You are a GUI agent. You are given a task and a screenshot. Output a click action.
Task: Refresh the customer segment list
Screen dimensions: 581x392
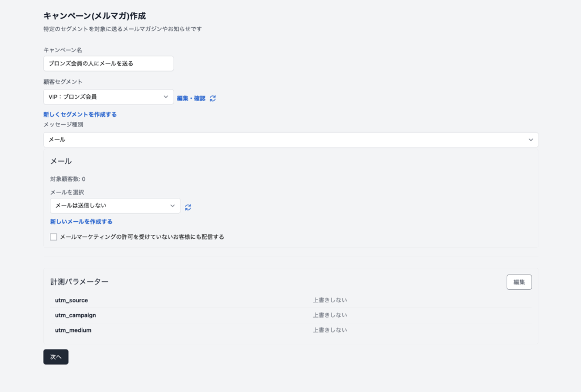213,98
